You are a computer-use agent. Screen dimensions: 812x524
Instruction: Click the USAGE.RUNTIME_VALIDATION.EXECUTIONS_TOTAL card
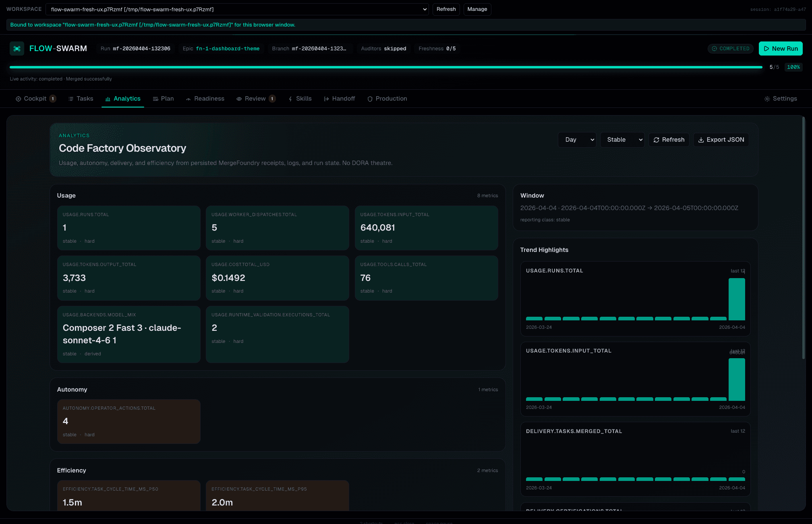[x=278, y=334]
